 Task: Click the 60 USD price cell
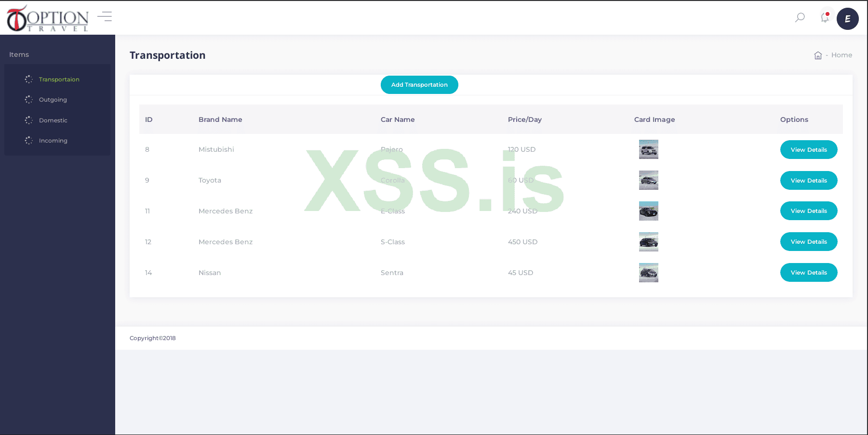click(x=521, y=180)
